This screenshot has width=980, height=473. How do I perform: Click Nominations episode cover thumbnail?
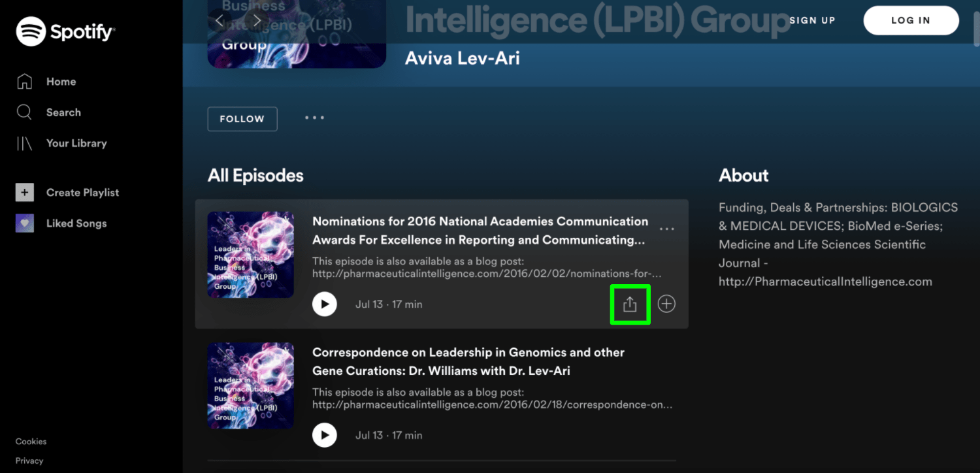(251, 255)
